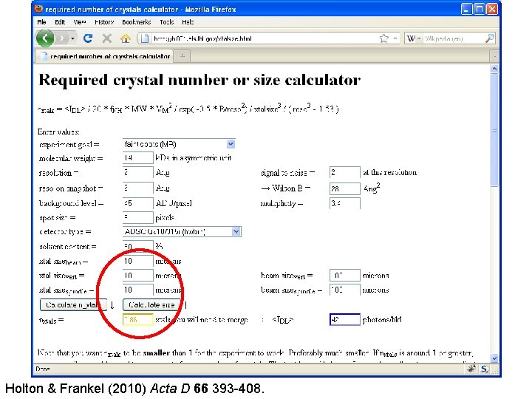Click the n_xtals result field
The width and height of the screenshot is (532, 399).
137,320
